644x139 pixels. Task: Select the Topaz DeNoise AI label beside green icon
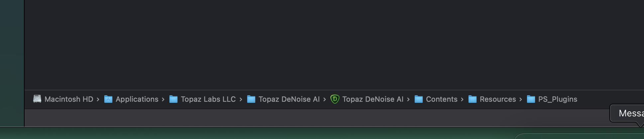tap(373, 99)
